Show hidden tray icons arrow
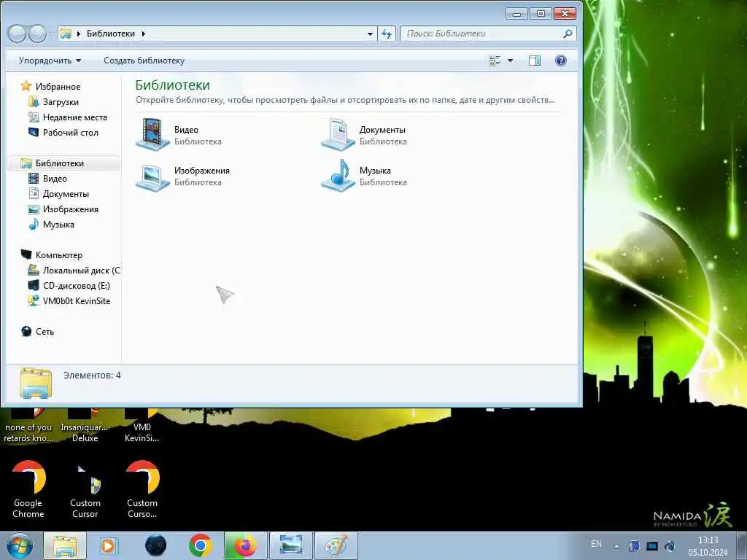Viewport: 747px width, 560px height. tap(616, 546)
